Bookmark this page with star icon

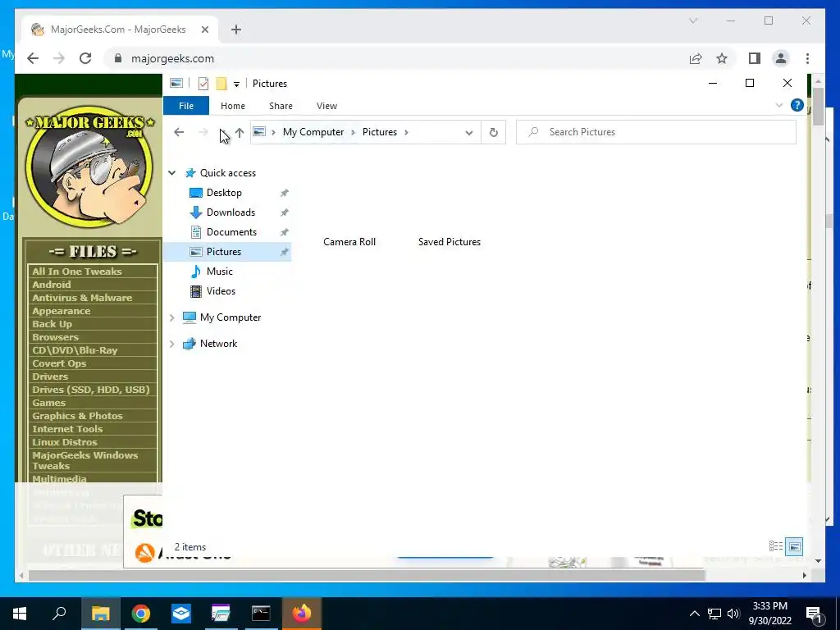point(722,58)
